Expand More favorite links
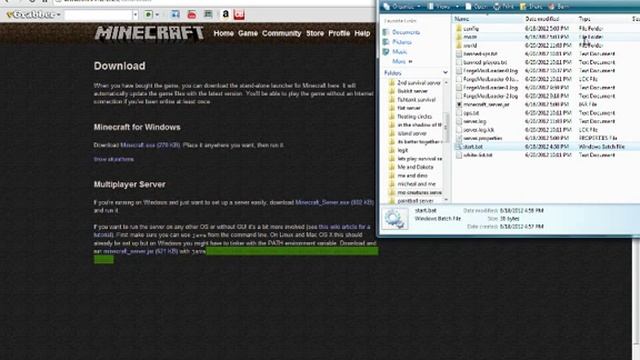 402,62
